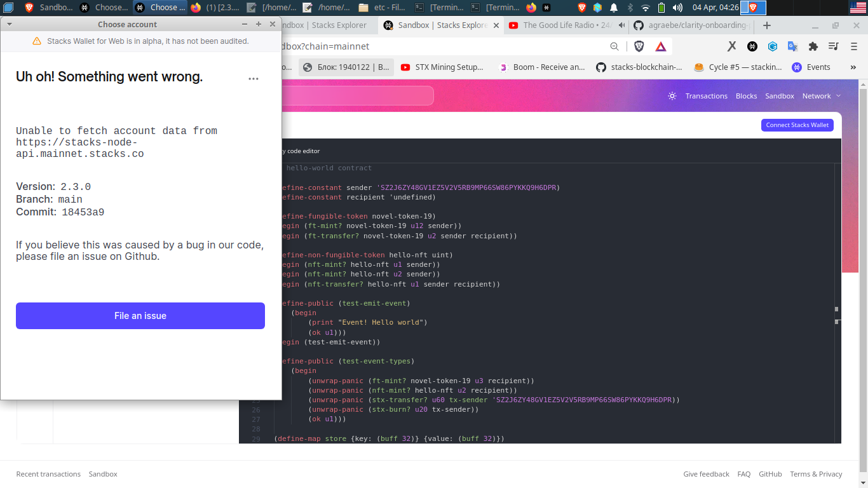Open the browser hamburger menu icon
868x488 pixels.
[x=854, y=46]
